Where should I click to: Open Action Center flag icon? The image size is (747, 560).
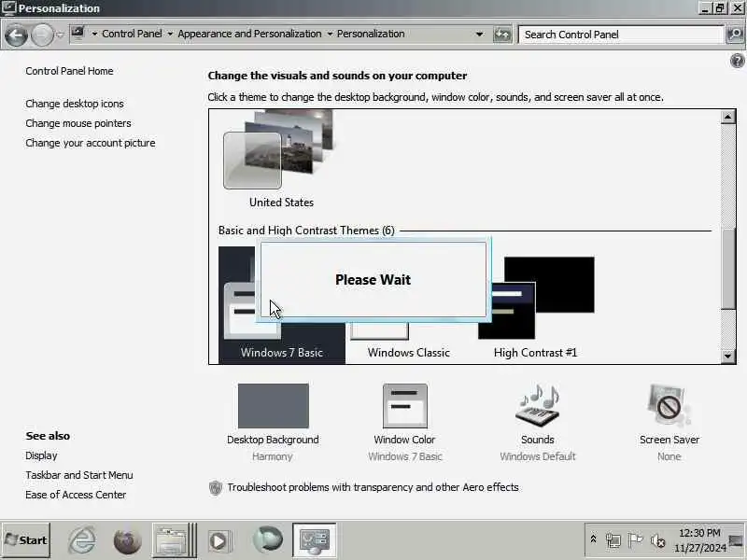tap(635, 540)
